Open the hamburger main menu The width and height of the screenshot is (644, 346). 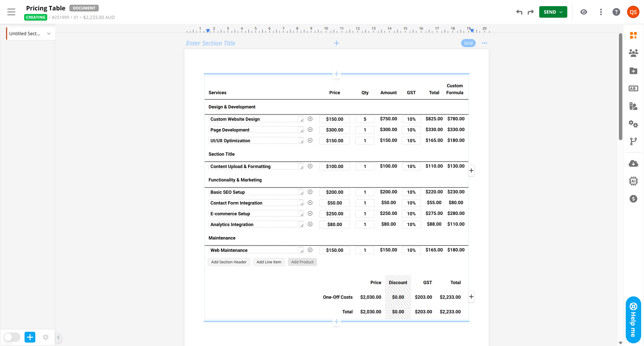click(x=11, y=12)
